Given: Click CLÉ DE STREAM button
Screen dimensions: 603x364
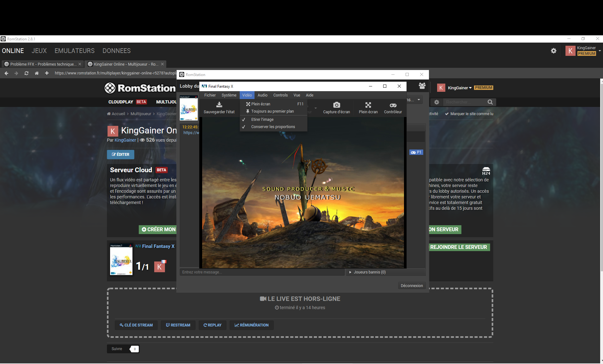Looking at the screenshot, I should coord(136,325).
